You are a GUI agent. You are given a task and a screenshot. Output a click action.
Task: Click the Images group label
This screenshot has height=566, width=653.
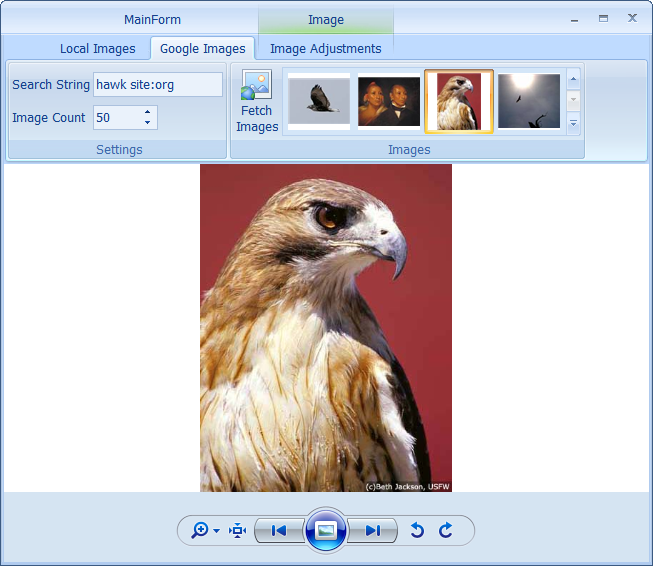(x=409, y=150)
